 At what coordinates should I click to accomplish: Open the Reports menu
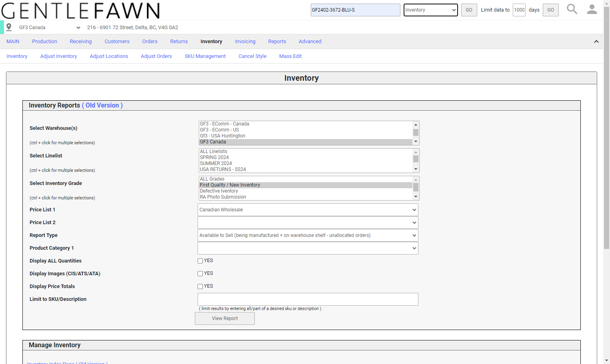(x=277, y=42)
